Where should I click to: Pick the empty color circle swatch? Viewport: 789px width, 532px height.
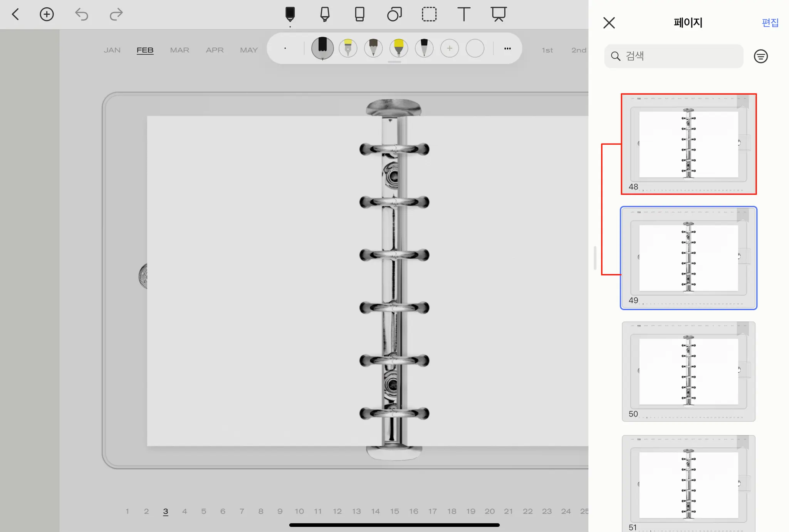475,49
